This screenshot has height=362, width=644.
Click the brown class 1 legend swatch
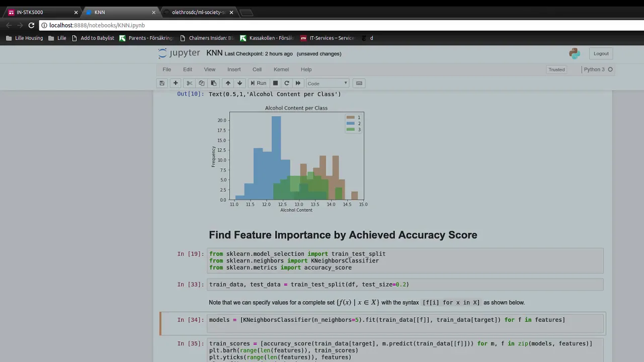350,118
